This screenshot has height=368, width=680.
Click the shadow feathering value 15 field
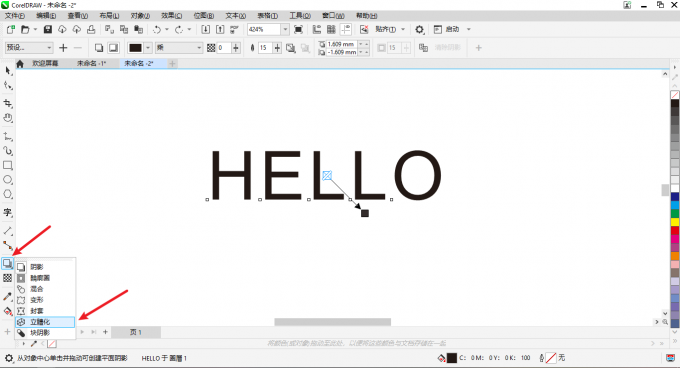point(265,48)
